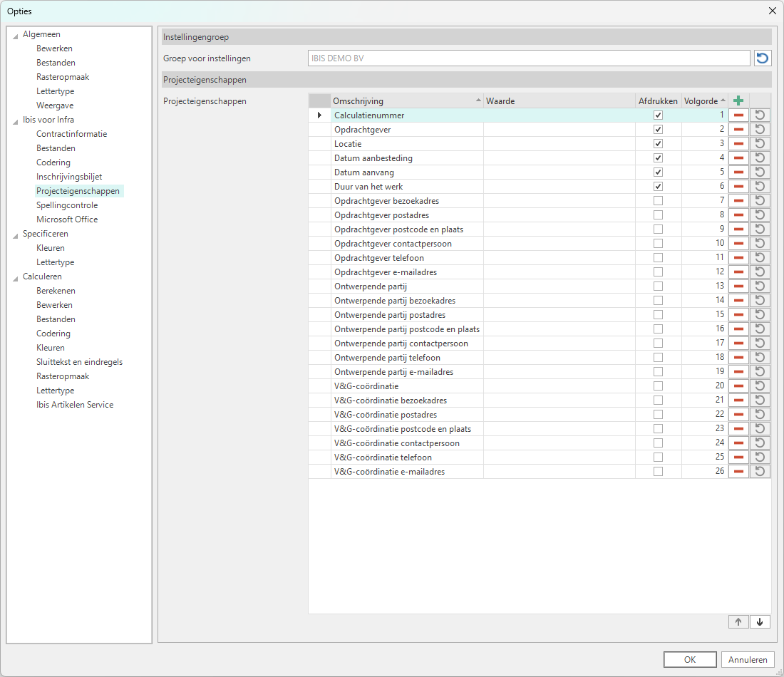The width and height of the screenshot is (784, 677).
Task: Click the Waarde cell for Opdrachtgever
Action: (559, 129)
